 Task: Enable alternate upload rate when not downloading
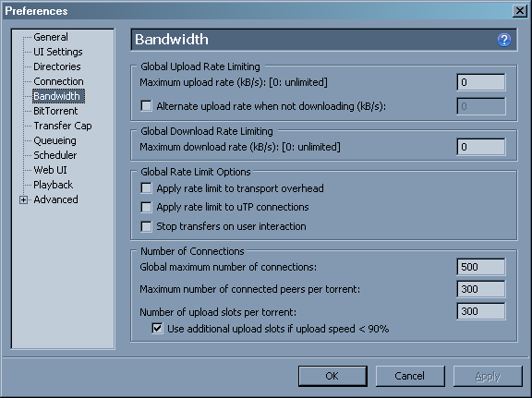click(x=146, y=106)
